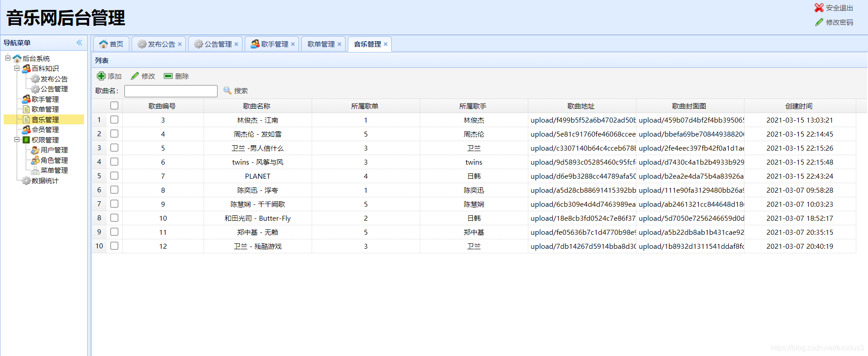Click the 用户管理 icon in tree
The width and height of the screenshot is (868, 356).
(35, 150)
